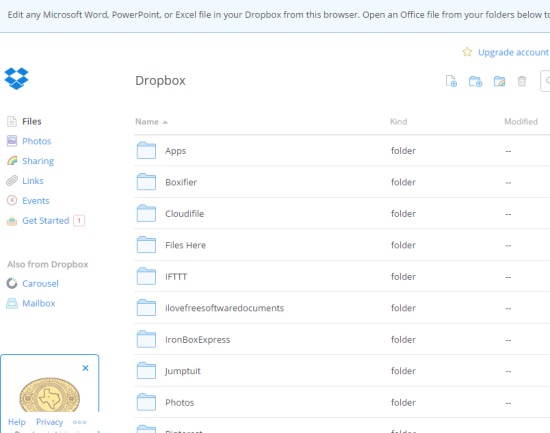
Task: Click the Texas coin promo image
Action: click(49, 395)
